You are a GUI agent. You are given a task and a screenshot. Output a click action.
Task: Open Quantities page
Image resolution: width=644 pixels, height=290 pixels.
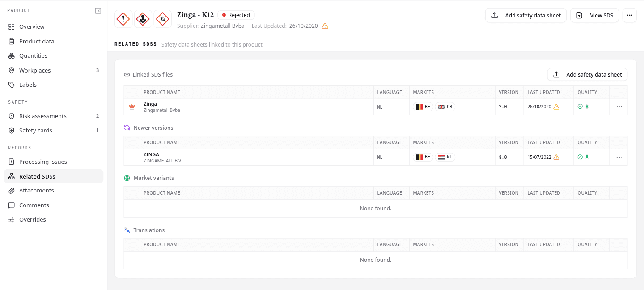click(54, 56)
